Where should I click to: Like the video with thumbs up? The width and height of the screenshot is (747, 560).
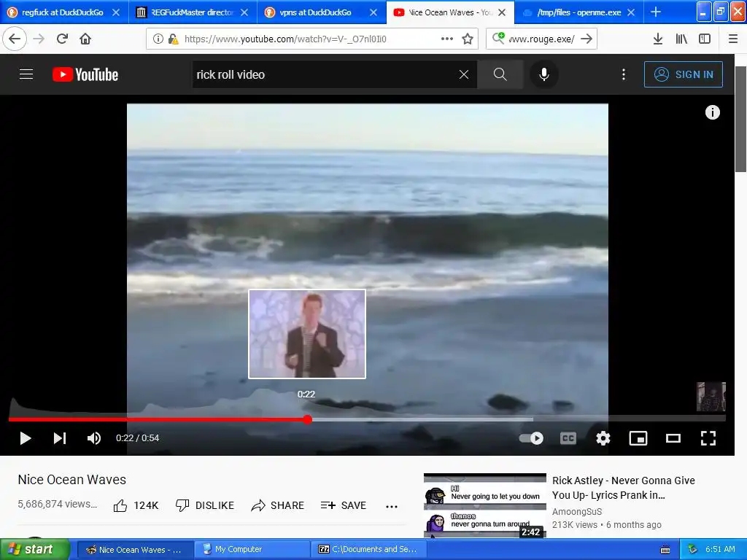pyautogui.click(x=136, y=505)
